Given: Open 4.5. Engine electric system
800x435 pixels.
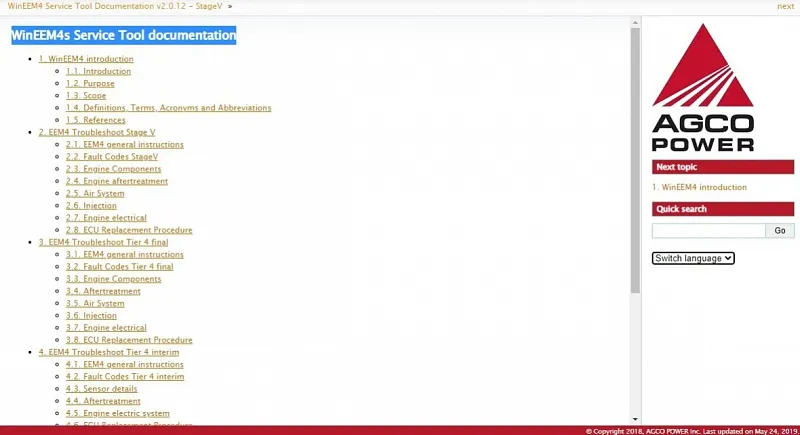Looking at the screenshot, I should pos(117,414).
